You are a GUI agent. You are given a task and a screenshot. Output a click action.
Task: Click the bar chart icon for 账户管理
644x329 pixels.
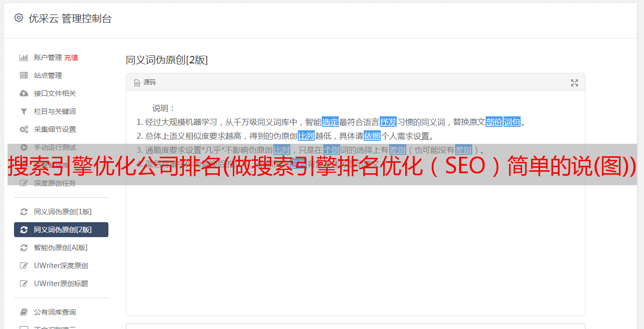23,57
